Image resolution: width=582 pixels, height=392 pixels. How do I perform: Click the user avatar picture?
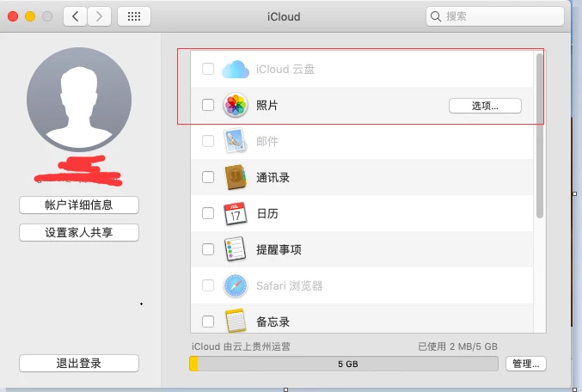[x=79, y=100]
